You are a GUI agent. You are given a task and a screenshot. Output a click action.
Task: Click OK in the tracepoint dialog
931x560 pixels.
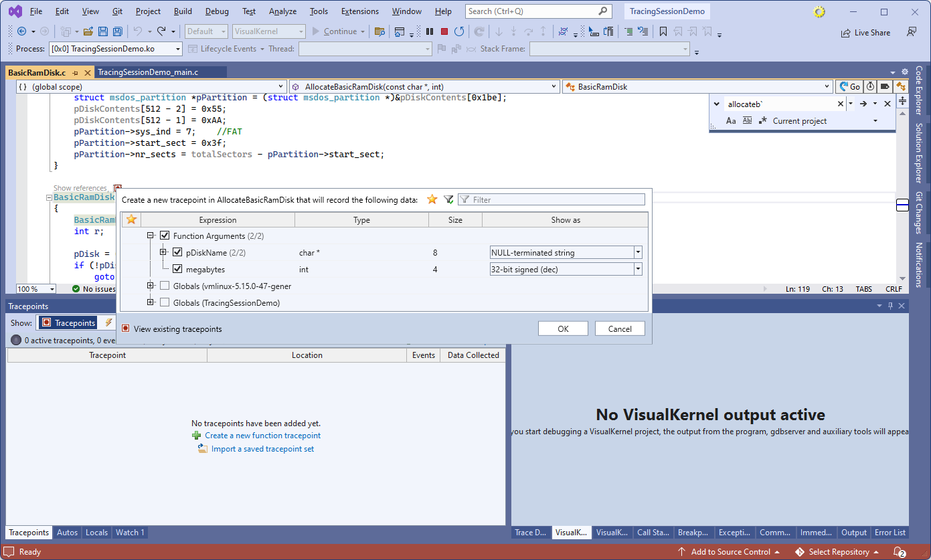point(563,329)
